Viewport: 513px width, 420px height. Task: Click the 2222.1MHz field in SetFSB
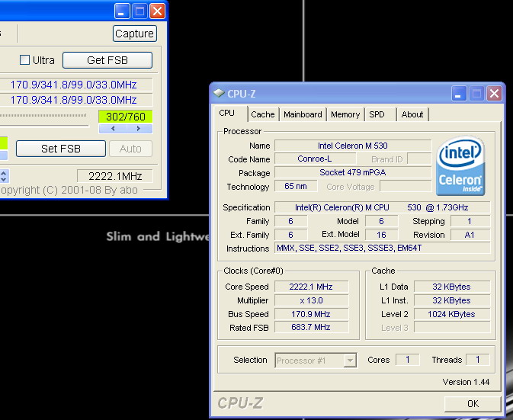point(115,176)
